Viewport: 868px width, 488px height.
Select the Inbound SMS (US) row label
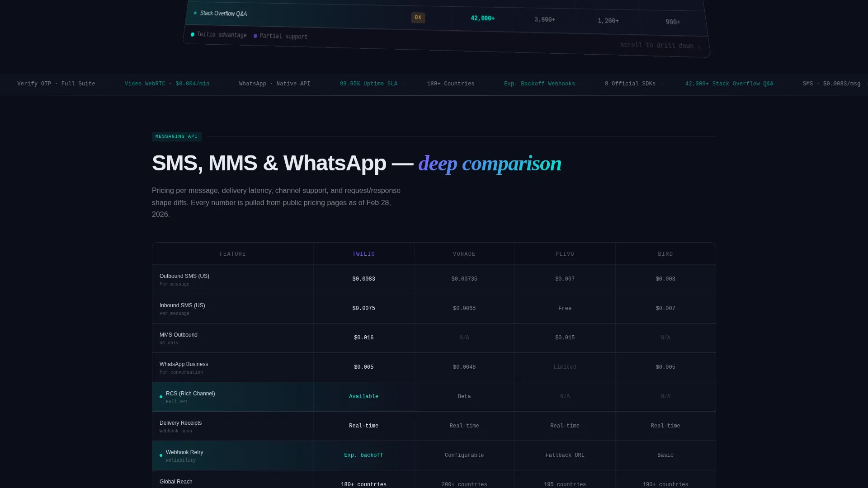[182, 305]
